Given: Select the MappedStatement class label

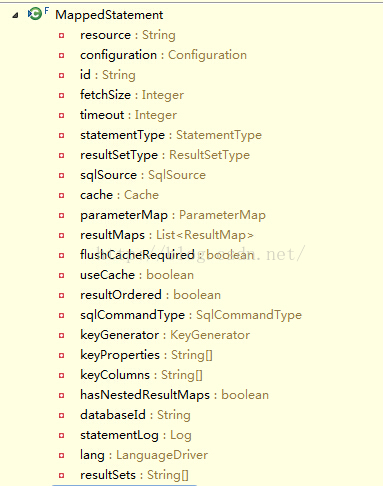Looking at the screenshot, I should (109, 15).
